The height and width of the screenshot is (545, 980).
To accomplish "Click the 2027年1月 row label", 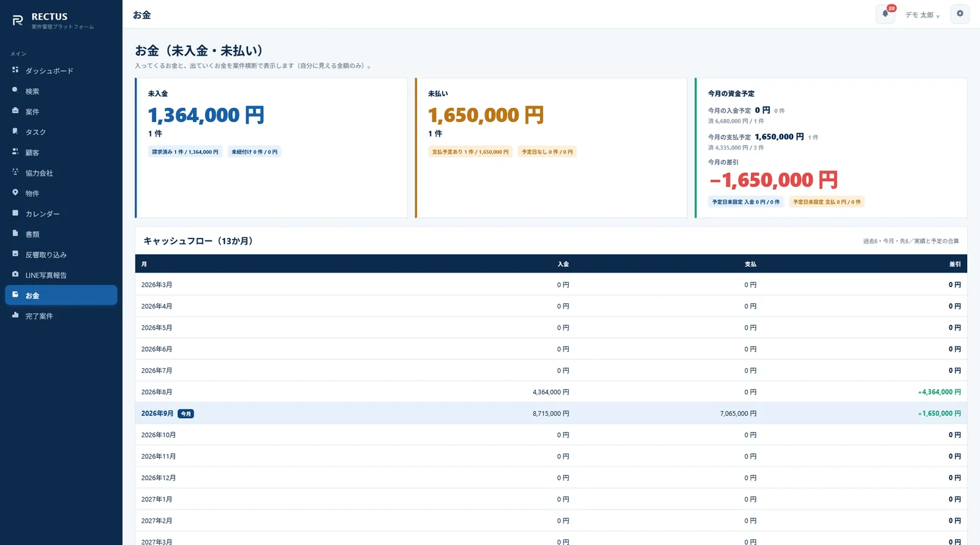I will click(157, 499).
